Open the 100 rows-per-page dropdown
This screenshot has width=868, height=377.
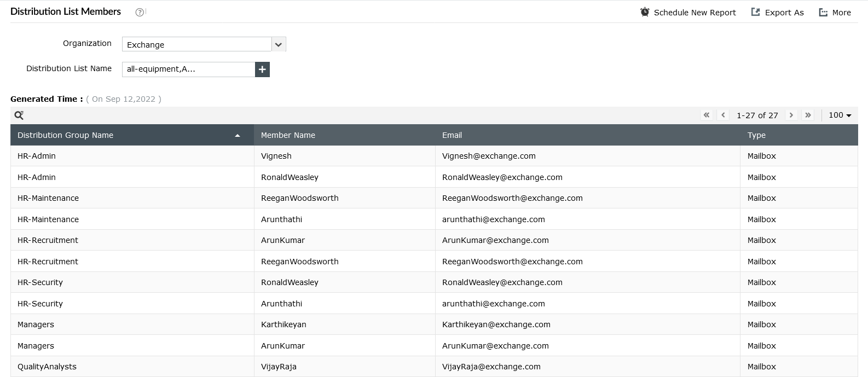[840, 115]
